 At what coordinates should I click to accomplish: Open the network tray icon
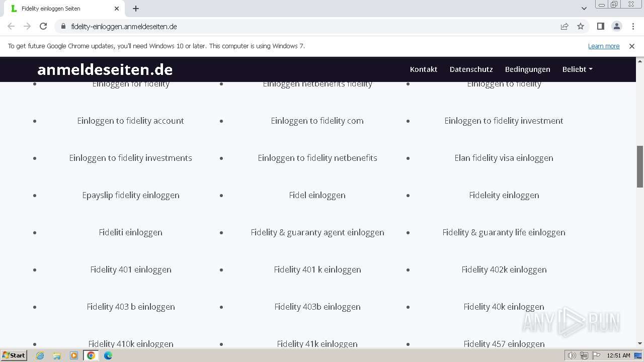(584, 355)
